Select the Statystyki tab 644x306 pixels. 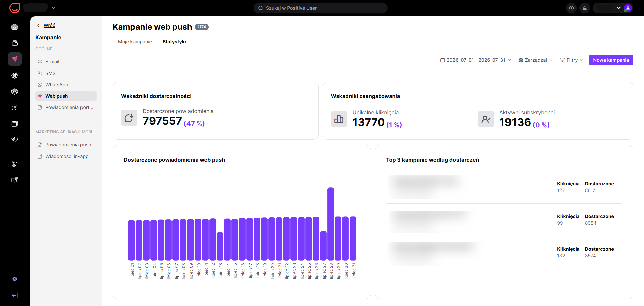pyautogui.click(x=174, y=42)
